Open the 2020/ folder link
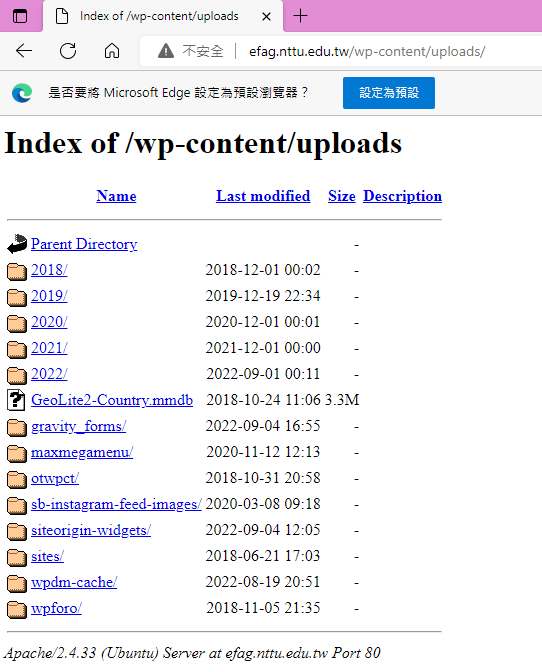 pos(49,322)
